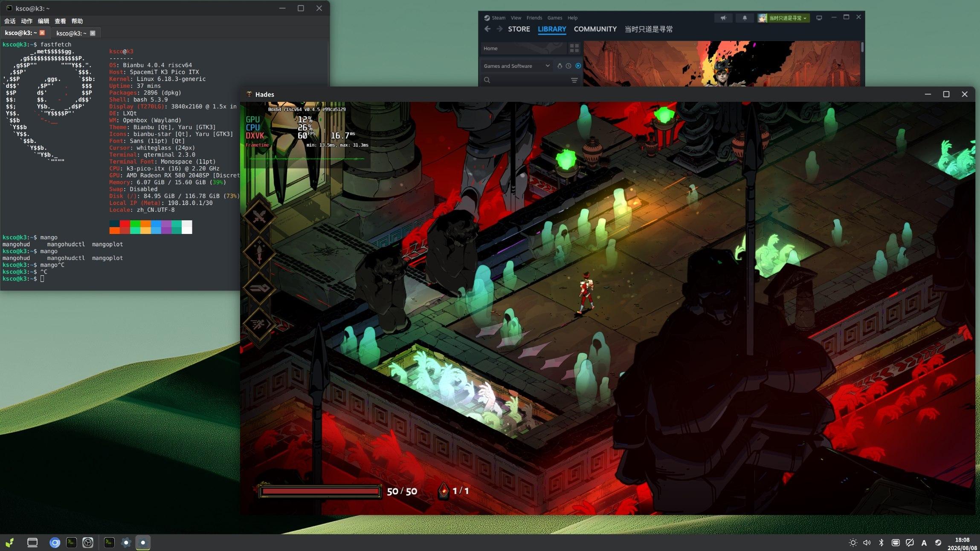
Task: Click the white color block in fastfetch output
Action: (187, 227)
